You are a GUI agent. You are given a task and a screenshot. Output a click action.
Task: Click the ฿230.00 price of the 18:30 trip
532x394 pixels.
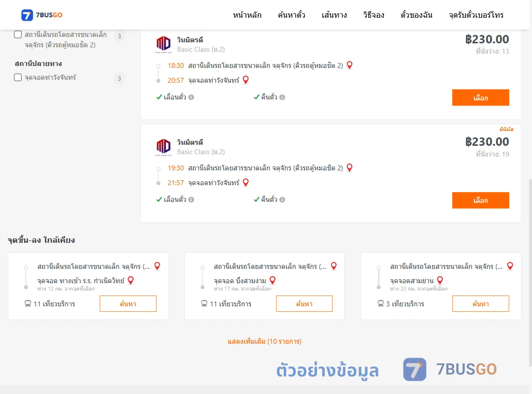pos(487,39)
